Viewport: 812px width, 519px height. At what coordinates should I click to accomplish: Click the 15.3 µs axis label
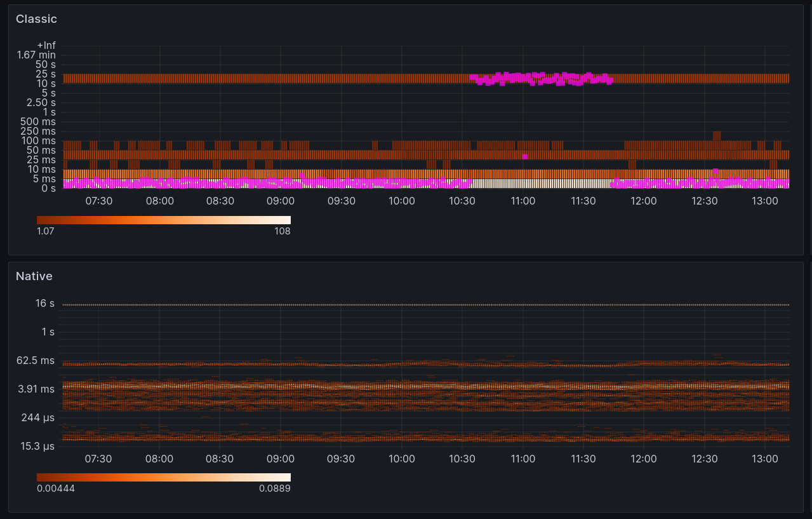[37, 446]
